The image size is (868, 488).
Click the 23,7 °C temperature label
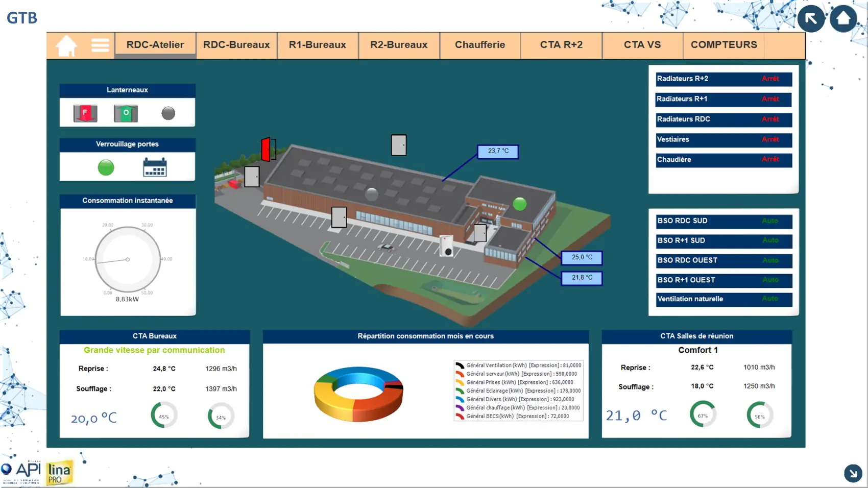(x=498, y=151)
